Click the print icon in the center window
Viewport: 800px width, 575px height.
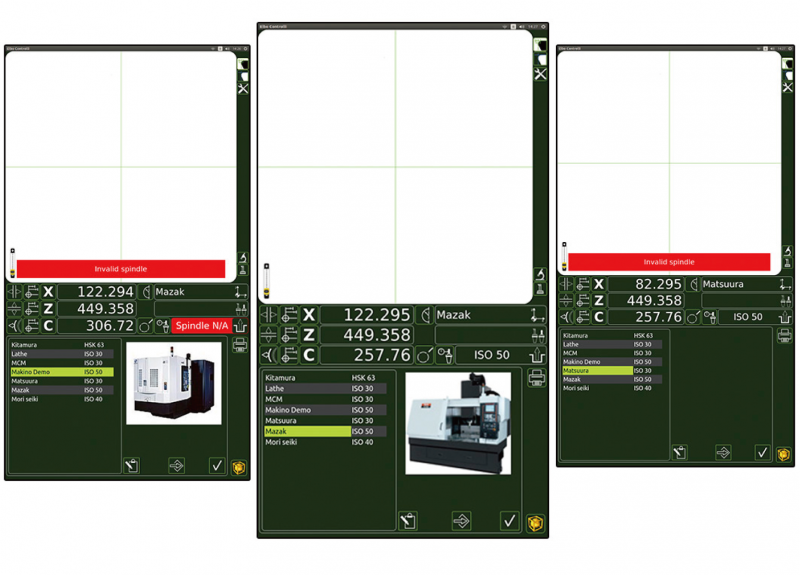point(536,378)
